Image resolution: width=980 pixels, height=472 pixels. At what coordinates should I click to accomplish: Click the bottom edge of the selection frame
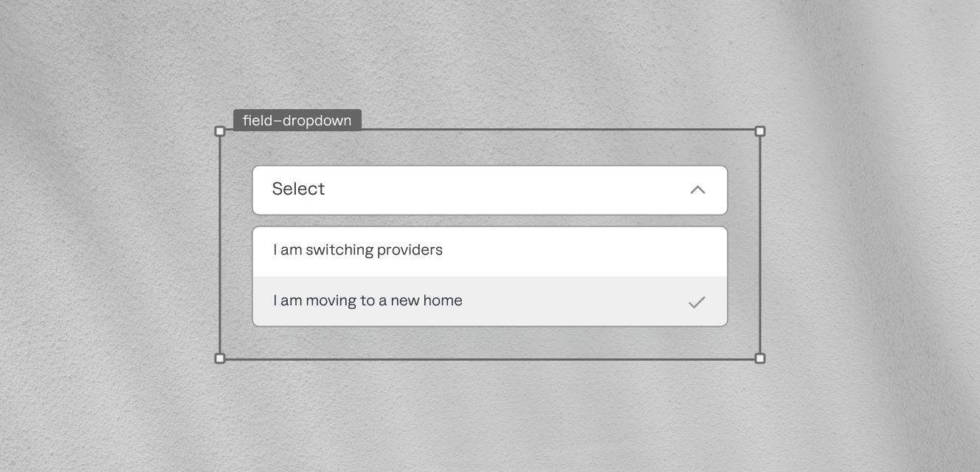point(490,359)
